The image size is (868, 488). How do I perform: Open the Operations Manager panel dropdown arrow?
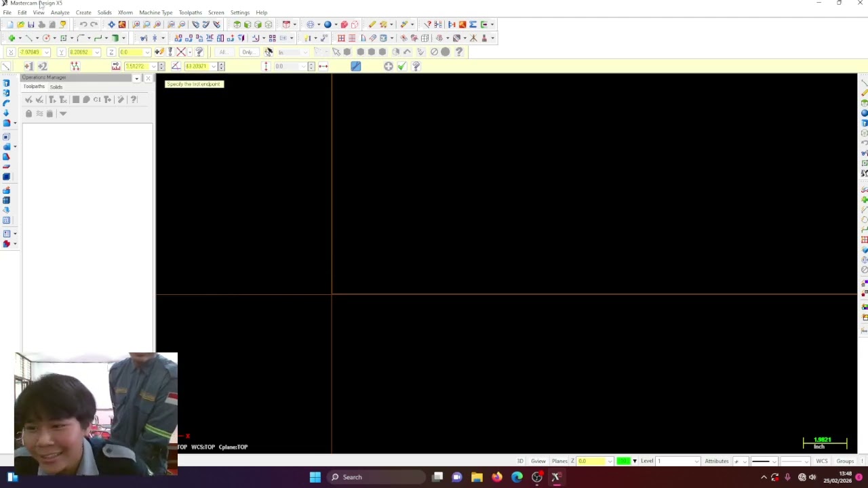point(136,78)
